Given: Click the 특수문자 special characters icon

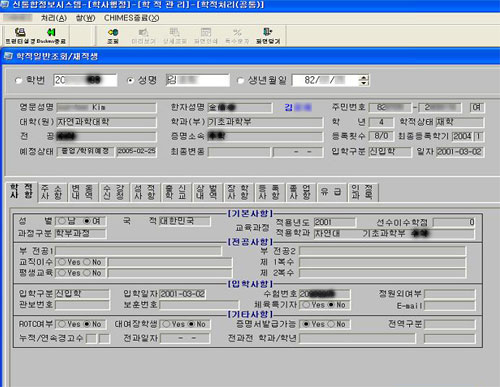Looking at the screenshot, I should pos(237,35).
